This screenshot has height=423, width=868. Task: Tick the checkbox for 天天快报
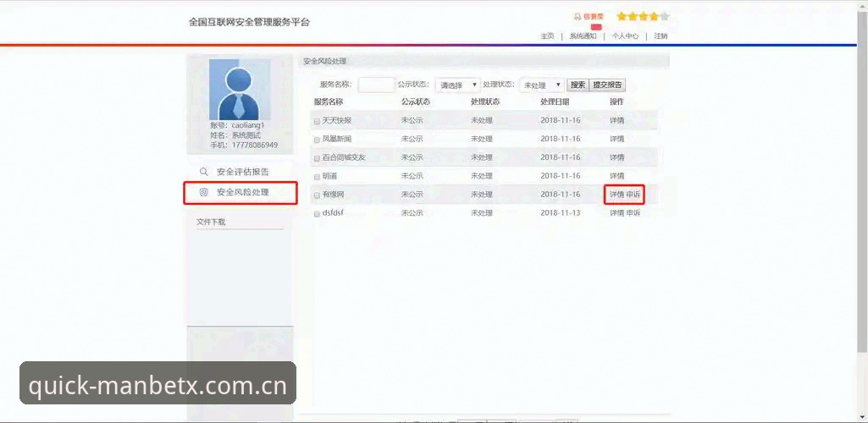(317, 121)
